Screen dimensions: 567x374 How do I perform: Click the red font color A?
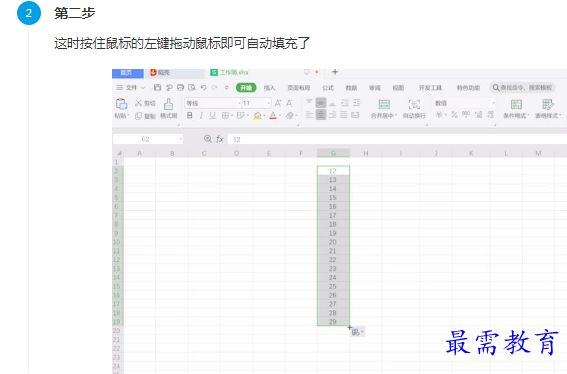(273, 115)
